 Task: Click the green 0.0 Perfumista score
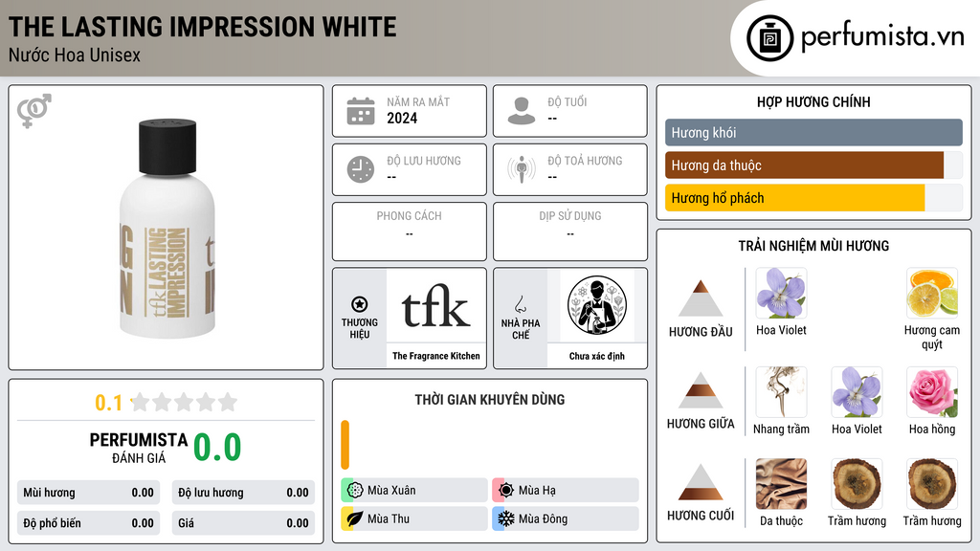[x=217, y=448]
